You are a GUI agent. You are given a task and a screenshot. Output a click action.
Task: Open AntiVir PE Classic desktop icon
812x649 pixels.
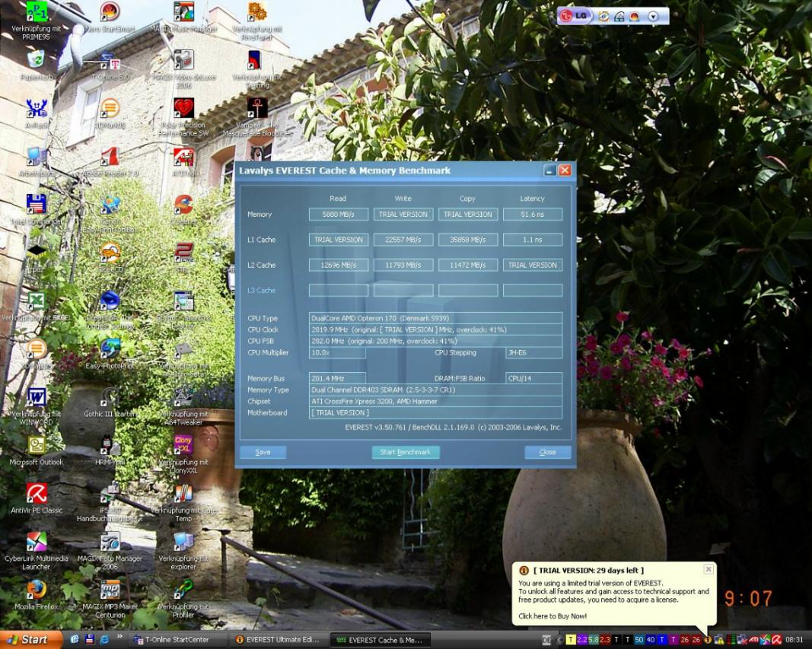[36, 494]
